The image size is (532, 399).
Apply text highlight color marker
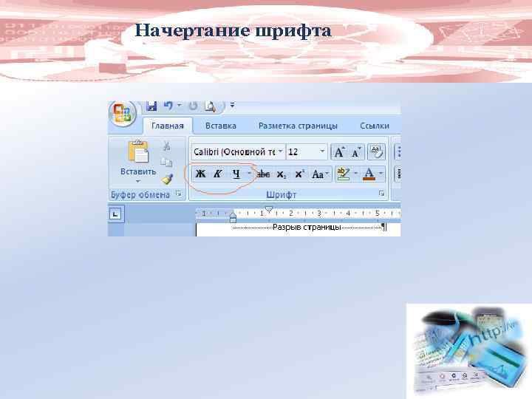tap(344, 174)
